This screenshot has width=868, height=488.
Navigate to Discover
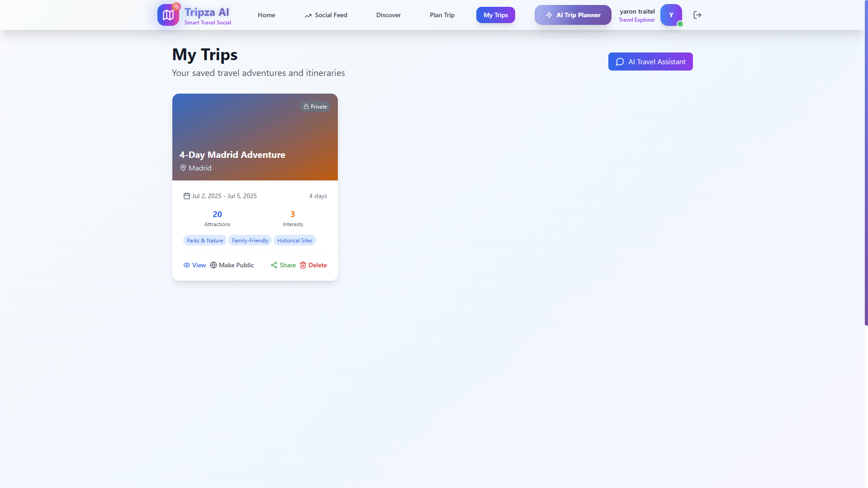click(x=389, y=15)
